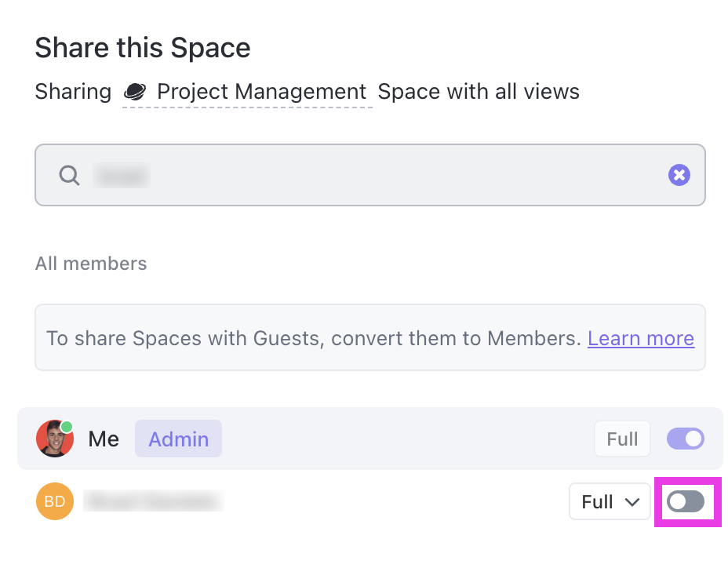This screenshot has height=568, width=728.
Task: Click Me's profile picture avatar
Action: click(x=53, y=439)
